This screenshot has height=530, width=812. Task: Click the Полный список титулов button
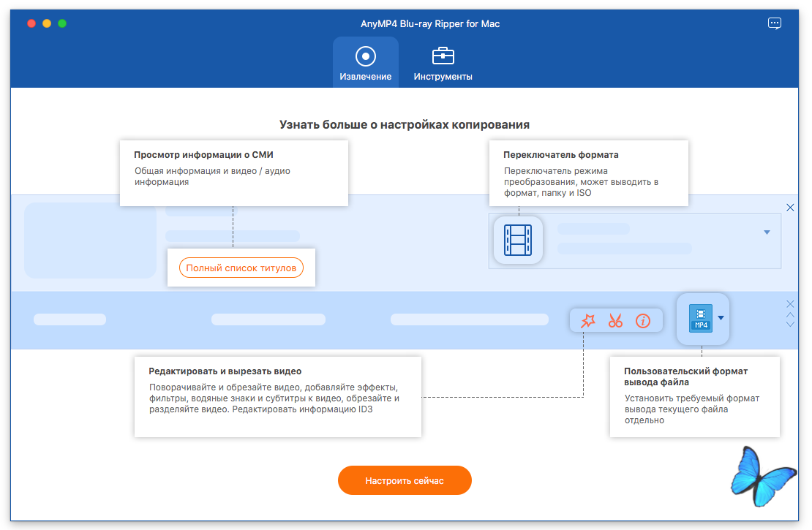point(241,268)
